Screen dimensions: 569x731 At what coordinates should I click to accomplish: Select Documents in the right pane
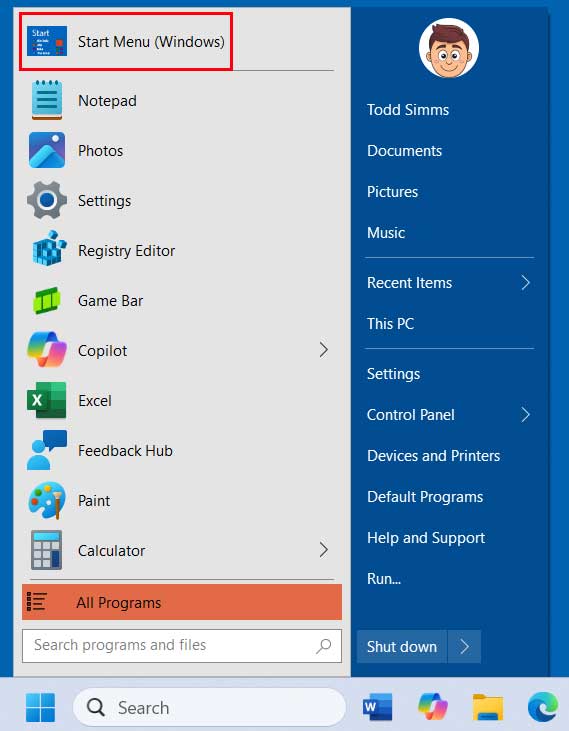404,151
